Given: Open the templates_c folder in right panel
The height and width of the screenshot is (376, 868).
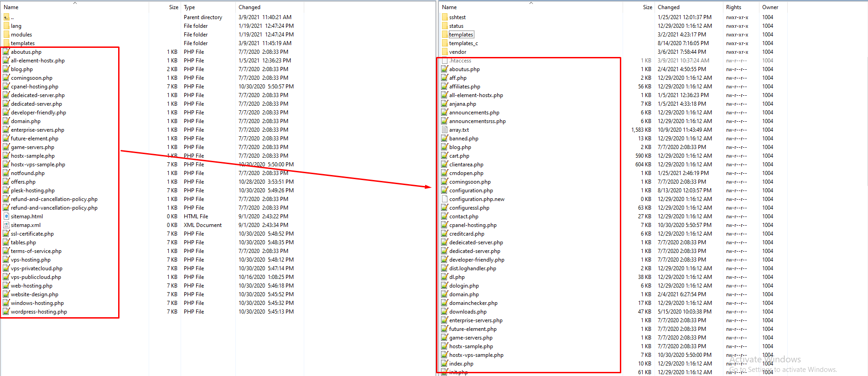Looking at the screenshot, I should coord(463,43).
